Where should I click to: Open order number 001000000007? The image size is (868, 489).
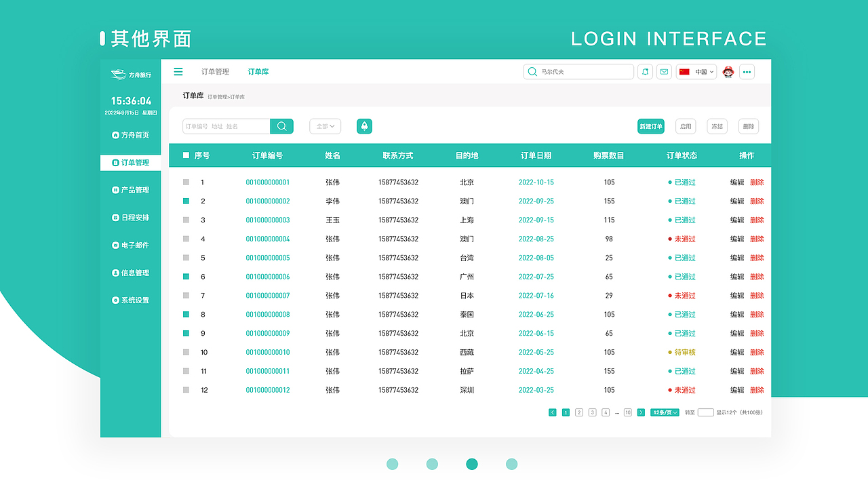coord(268,296)
